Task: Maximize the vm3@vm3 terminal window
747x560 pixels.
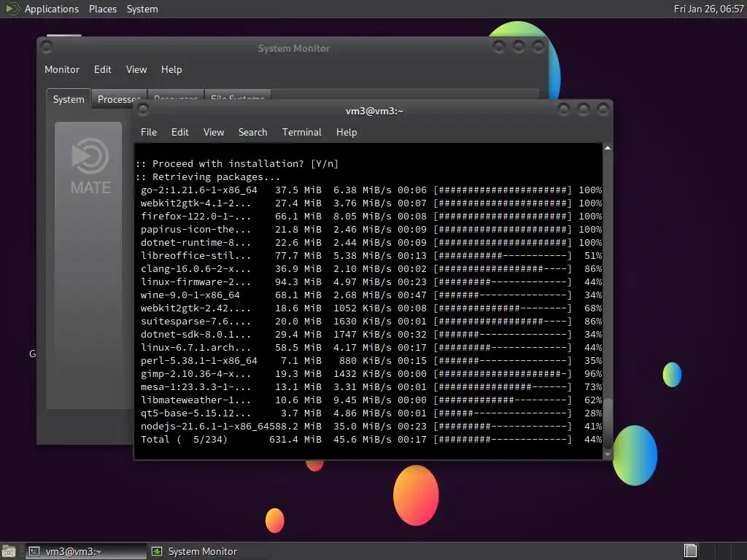Action: [583, 110]
